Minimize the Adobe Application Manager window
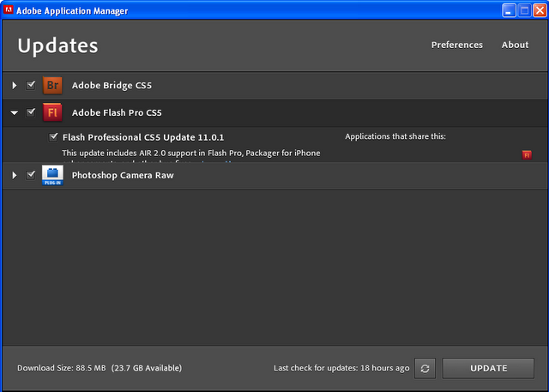The width and height of the screenshot is (549, 392). click(509, 10)
